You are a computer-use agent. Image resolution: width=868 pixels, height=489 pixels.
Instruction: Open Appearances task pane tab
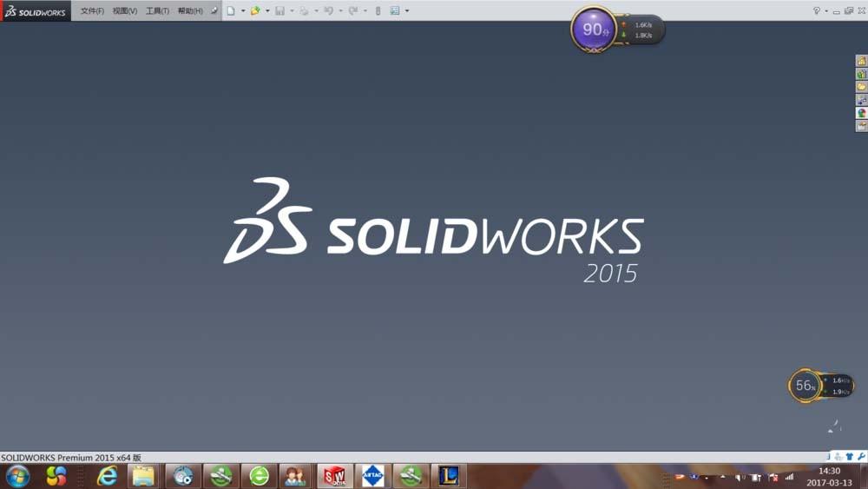(861, 113)
